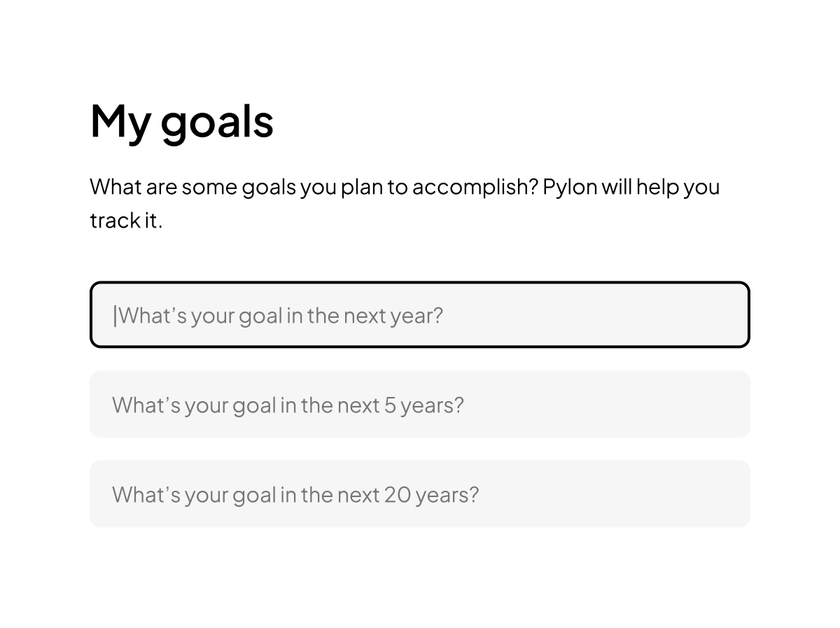Click placeholder "What's your goal in the next 5 years?"
This screenshot has height=628, width=840.
288,405
